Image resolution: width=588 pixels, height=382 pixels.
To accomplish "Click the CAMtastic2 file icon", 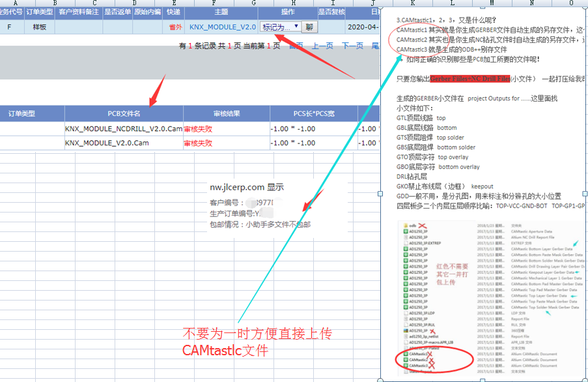I will coord(405,359).
